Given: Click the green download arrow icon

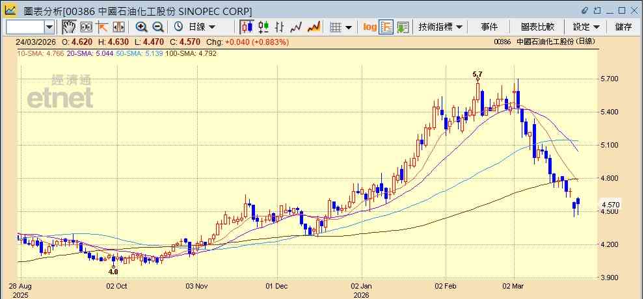Looking at the screenshot, I should point(403,27).
